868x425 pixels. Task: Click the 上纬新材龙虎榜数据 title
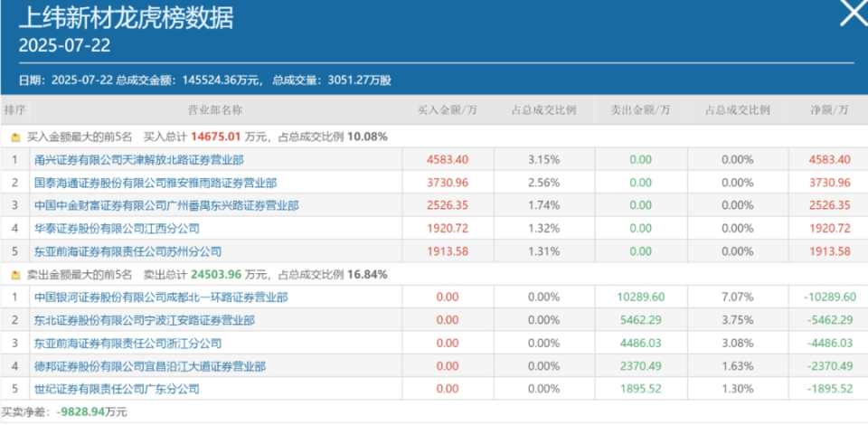(127, 18)
